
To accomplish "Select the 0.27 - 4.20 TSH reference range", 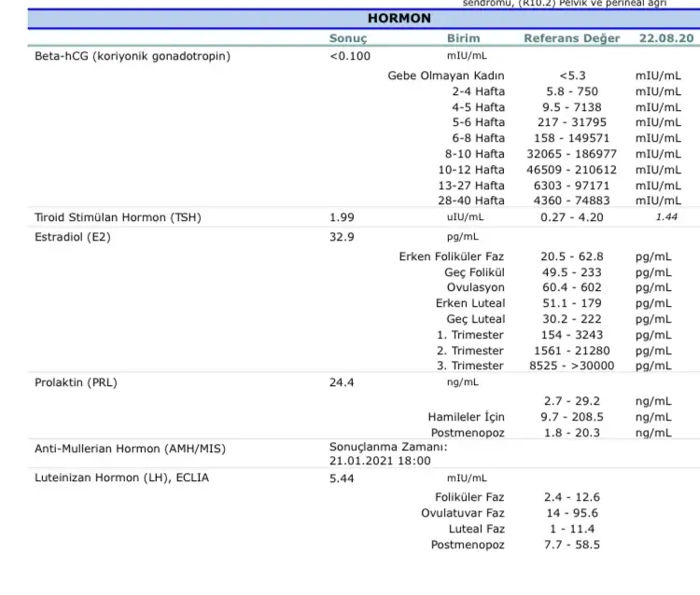I will point(572,217).
